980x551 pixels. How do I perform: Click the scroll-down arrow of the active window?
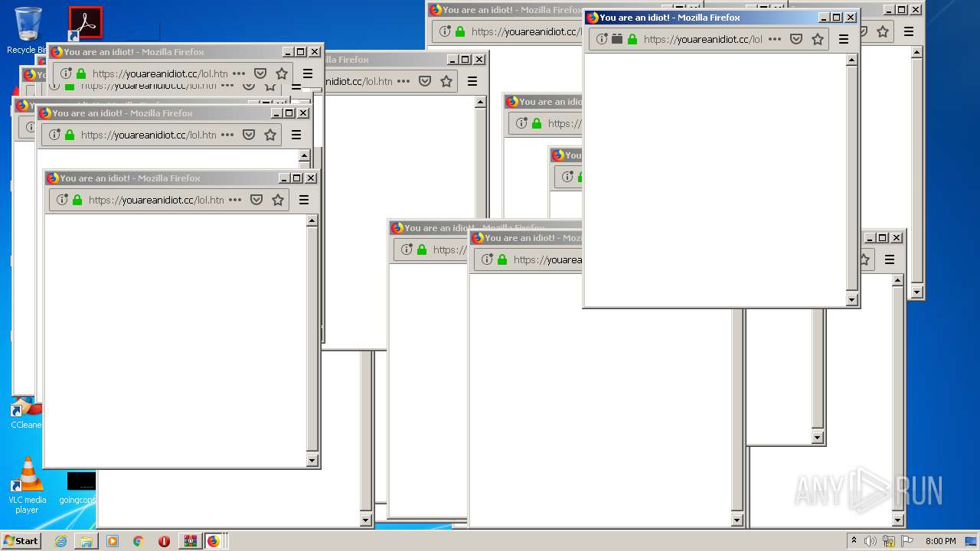(851, 300)
